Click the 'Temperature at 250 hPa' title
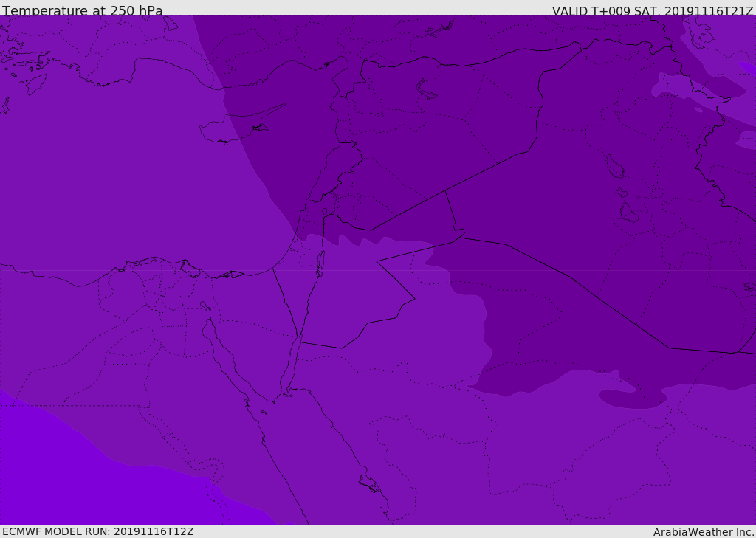This screenshot has height=538, width=756. coord(83,10)
